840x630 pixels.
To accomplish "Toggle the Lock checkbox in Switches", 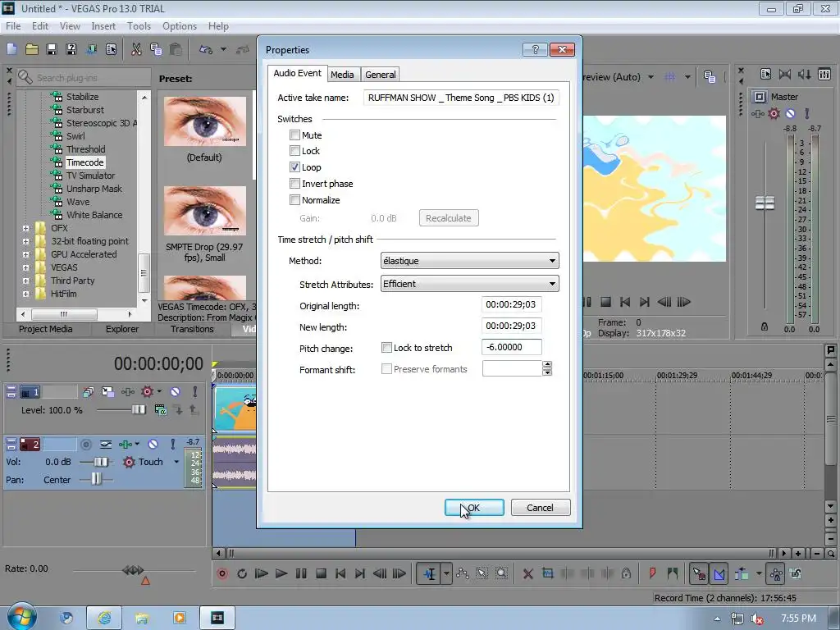I will coord(294,151).
